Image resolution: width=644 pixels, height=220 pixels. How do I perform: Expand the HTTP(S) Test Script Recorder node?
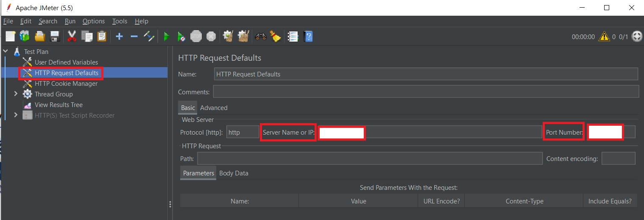click(16, 115)
